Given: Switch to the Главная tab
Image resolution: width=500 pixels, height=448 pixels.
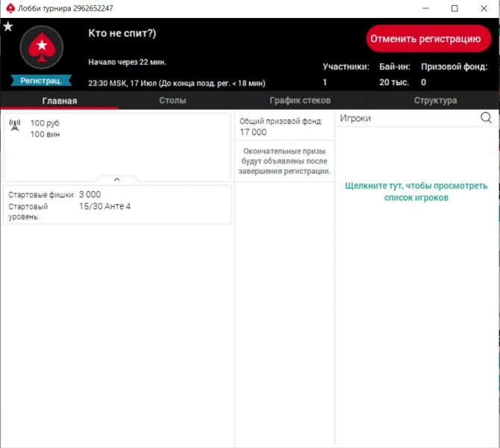Looking at the screenshot, I should coord(59,101).
